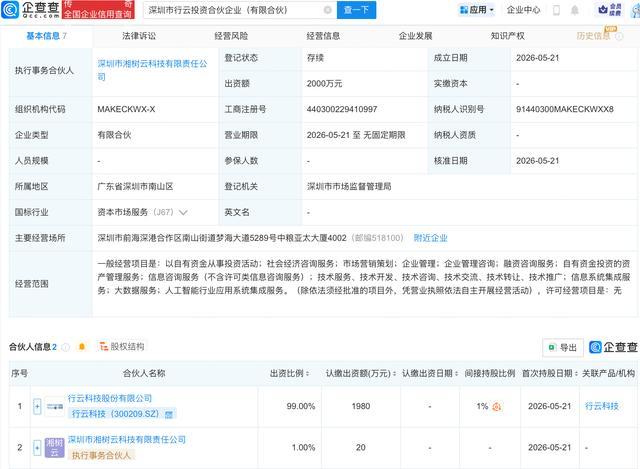The height and width of the screenshot is (469, 640).
Task: Select registration number 440300229410997
Action: pos(342,109)
